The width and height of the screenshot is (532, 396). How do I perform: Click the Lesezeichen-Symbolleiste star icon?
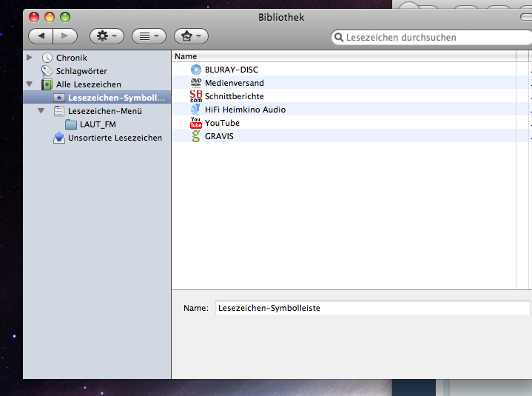pyautogui.click(x=59, y=98)
